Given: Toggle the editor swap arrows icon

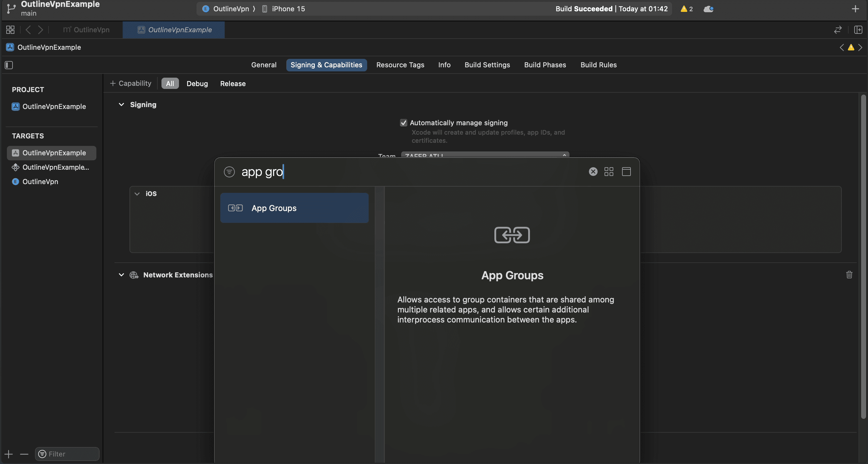Looking at the screenshot, I should point(838,30).
